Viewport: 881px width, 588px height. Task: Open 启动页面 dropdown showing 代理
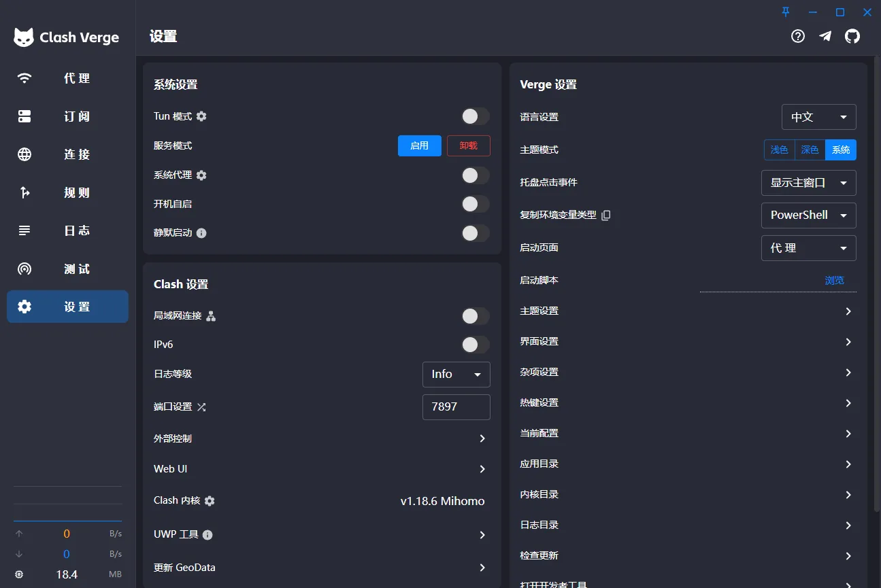(809, 248)
